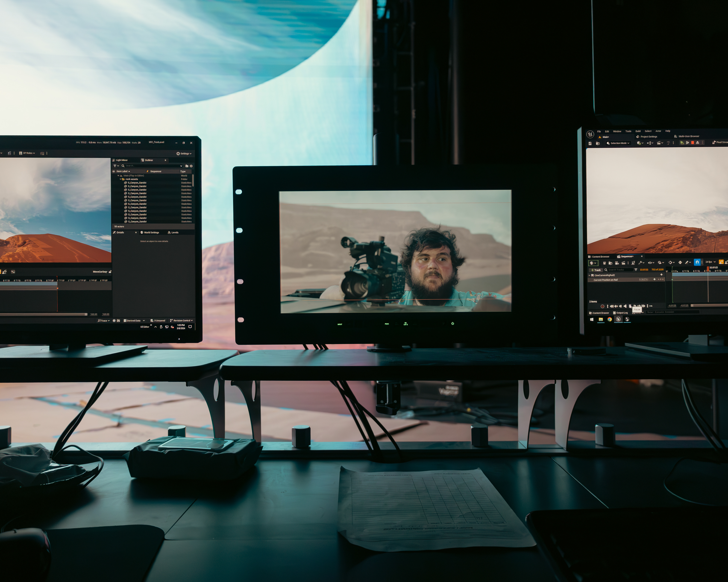
Task: Click the green Play level button
Action: coord(682,143)
